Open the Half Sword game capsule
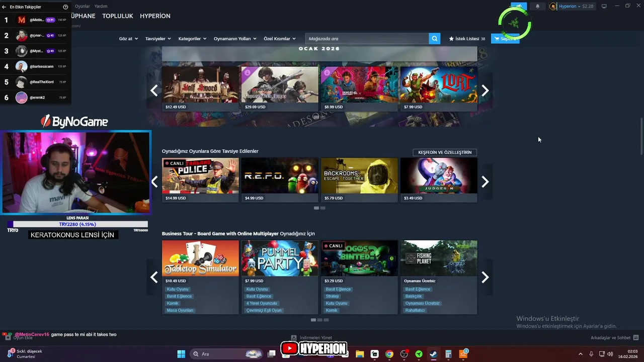This screenshot has height=362, width=644. click(200, 89)
